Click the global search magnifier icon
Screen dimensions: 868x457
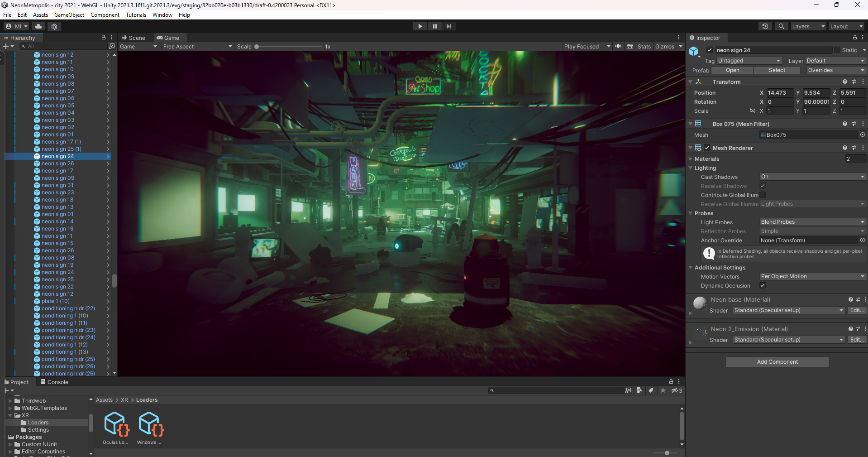pyautogui.click(x=781, y=26)
